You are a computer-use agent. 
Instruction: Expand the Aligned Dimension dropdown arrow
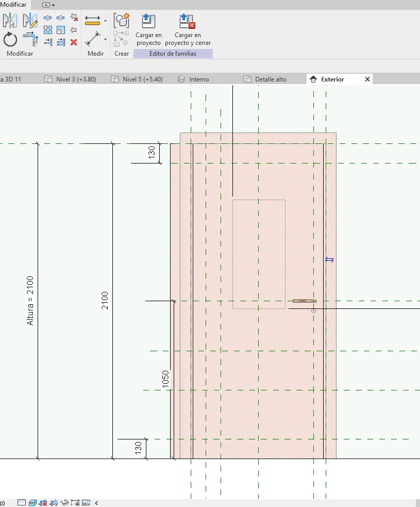[105, 39]
